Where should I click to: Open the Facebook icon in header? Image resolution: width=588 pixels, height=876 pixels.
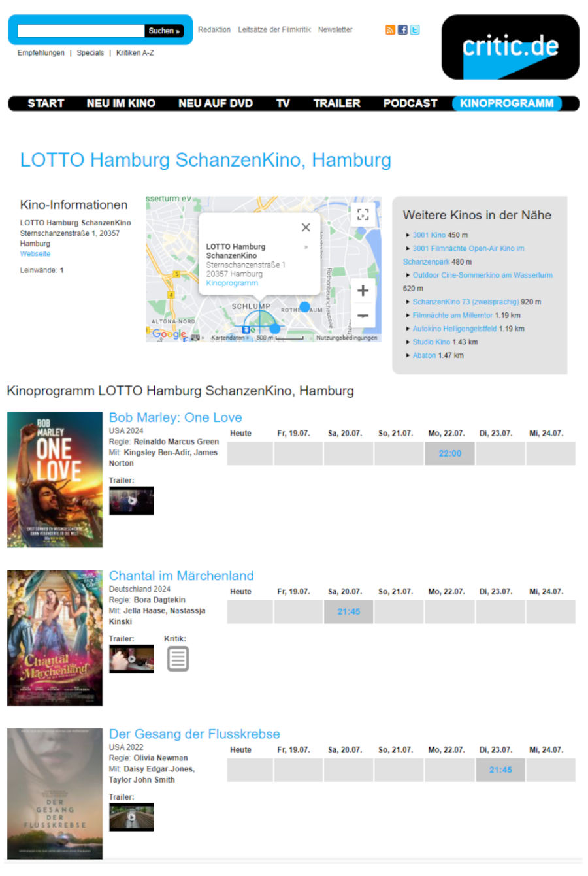(x=402, y=30)
